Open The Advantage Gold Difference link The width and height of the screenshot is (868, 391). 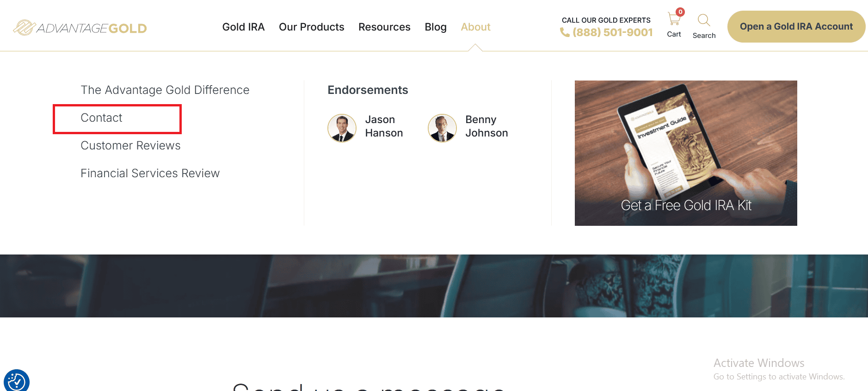(x=165, y=90)
